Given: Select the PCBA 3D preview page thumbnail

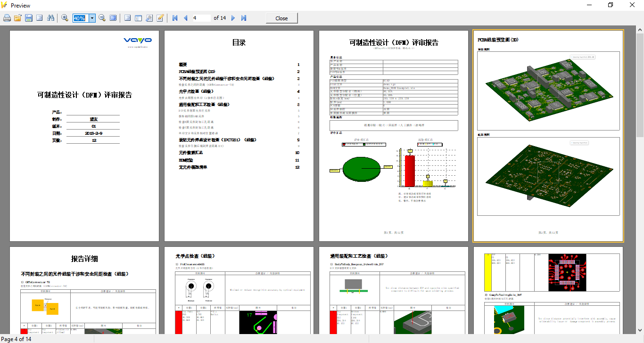Looking at the screenshot, I should [548, 136].
